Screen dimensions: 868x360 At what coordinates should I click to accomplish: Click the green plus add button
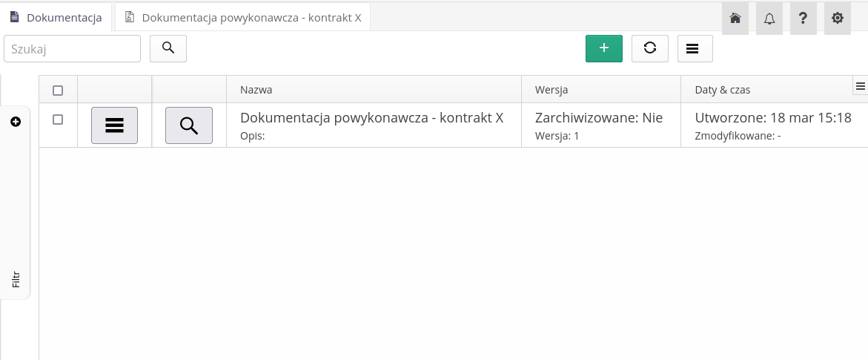pyautogui.click(x=603, y=48)
